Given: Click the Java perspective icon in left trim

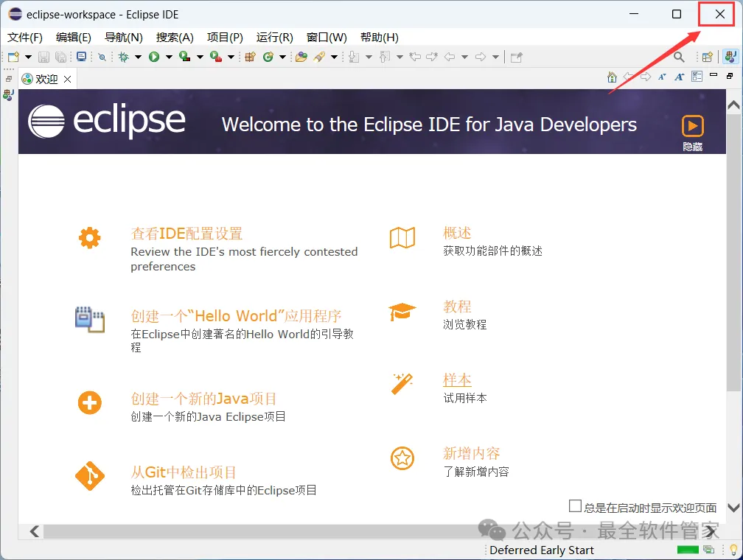Looking at the screenshot, I should click(9, 95).
